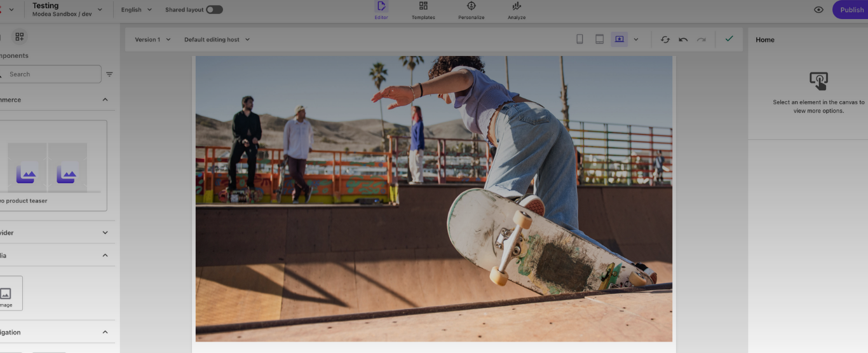Click the preview eye icon
The width and height of the screenshot is (868, 353).
[818, 10]
